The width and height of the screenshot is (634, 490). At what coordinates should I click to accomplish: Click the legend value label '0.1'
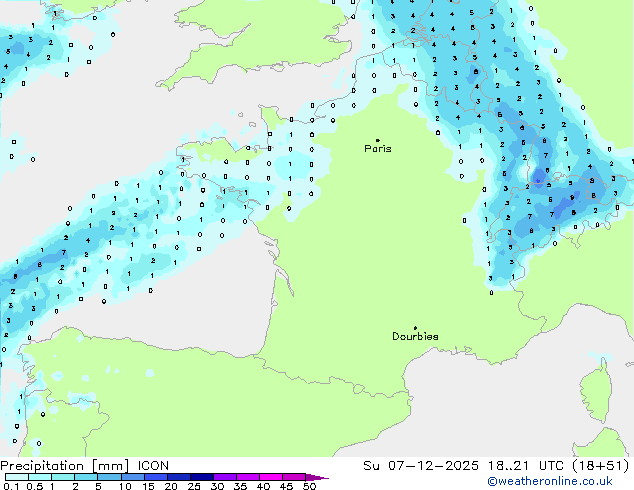tap(11, 486)
